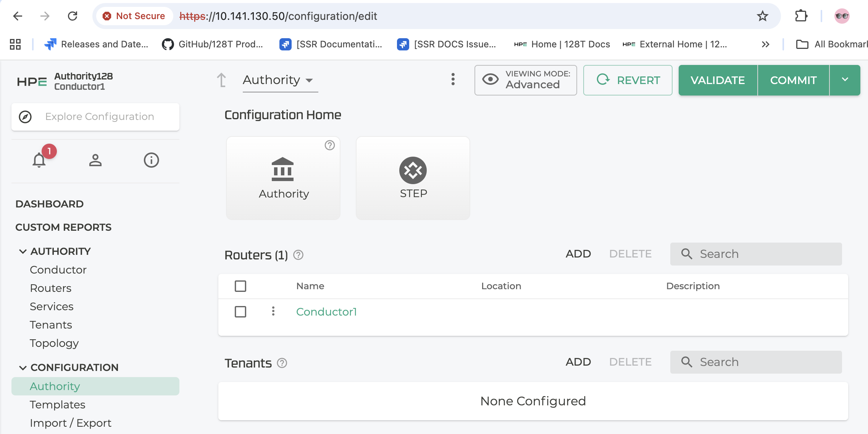Open the Conductor1 row actions menu
The image size is (868, 434).
[273, 311]
